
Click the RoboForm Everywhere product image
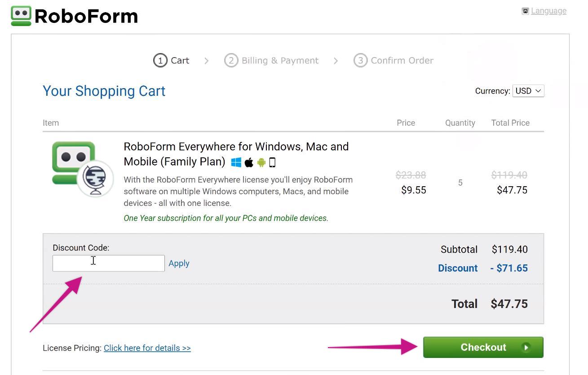(82, 169)
